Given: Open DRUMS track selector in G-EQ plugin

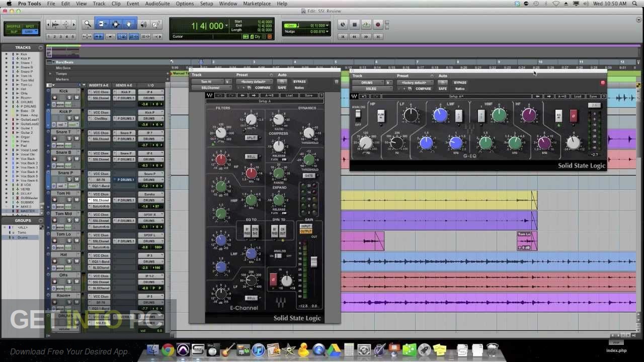Looking at the screenshot, I should [367, 82].
